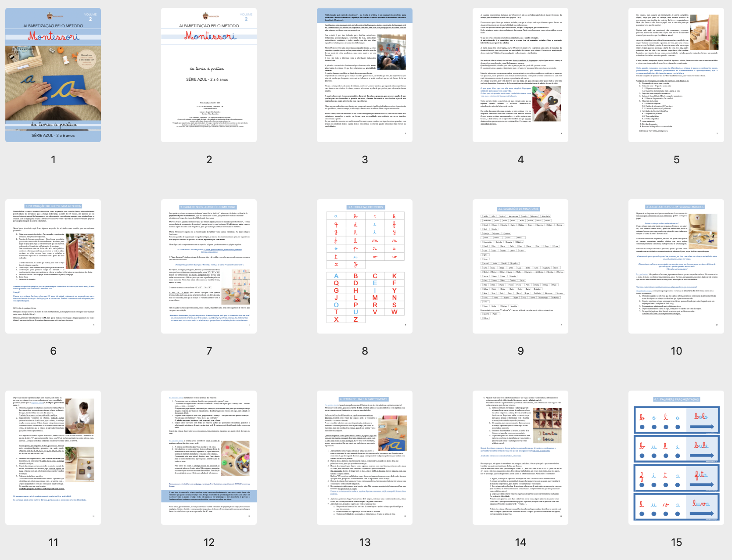Click page number label 2
732x560 pixels.
[x=209, y=160]
